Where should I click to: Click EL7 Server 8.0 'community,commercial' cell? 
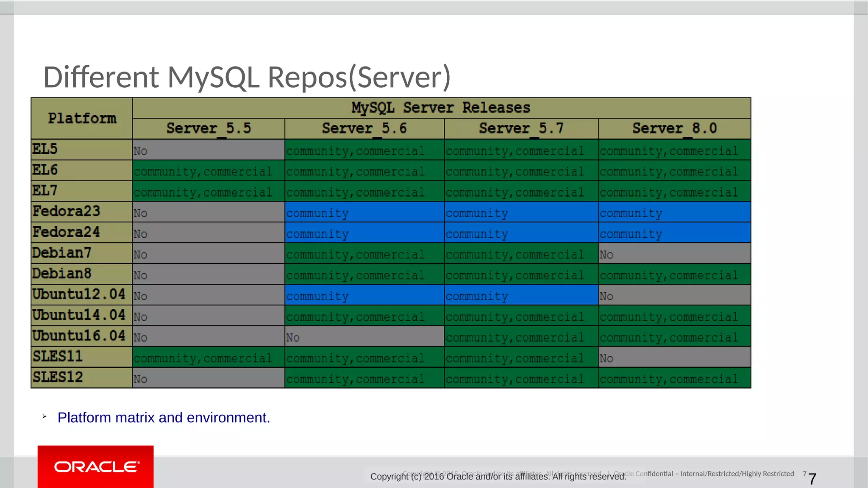pyautogui.click(x=675, y=191)
